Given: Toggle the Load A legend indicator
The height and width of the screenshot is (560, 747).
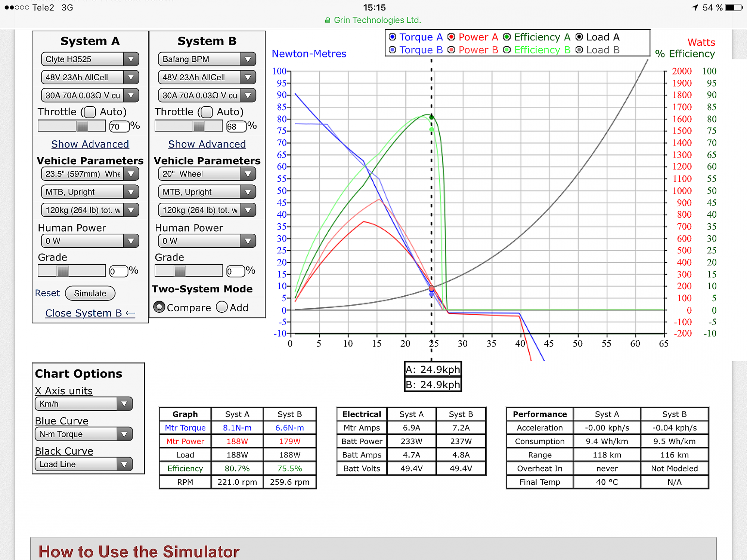Looking at the screenshot, I should pos(579,37).
